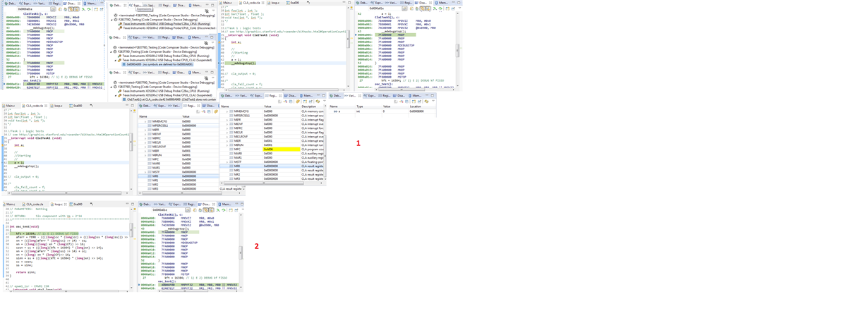Expand MIER register in center Registers view

point(227,140)
